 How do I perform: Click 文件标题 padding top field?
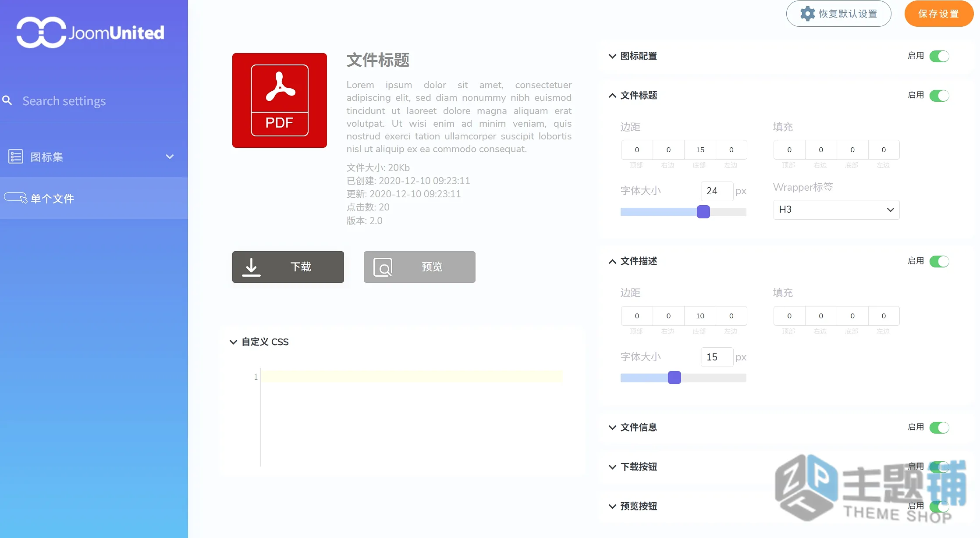pos(789,150)
